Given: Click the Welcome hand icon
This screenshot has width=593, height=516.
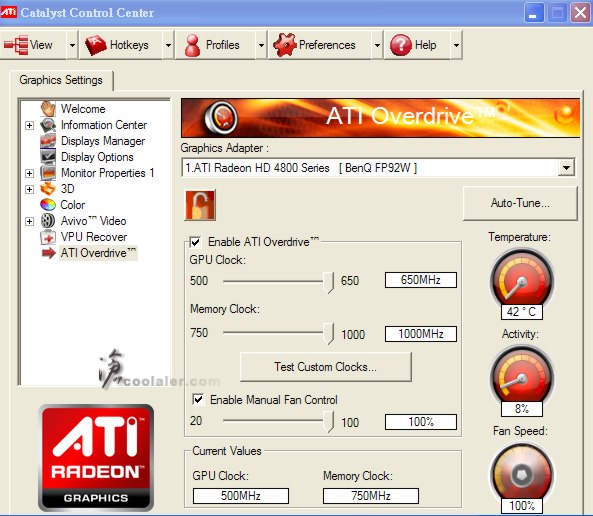Looking at the screenshot, I should click(x=48, y=109).
